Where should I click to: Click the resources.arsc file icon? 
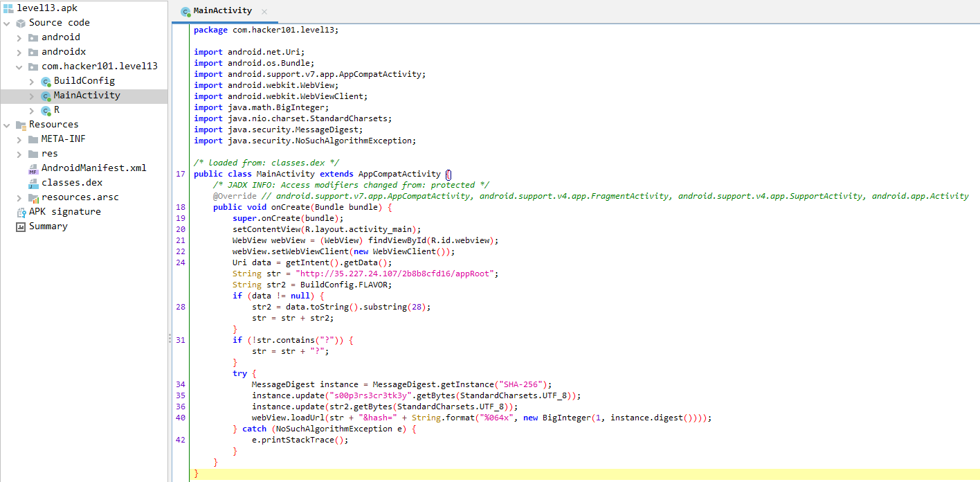(33, 197)
